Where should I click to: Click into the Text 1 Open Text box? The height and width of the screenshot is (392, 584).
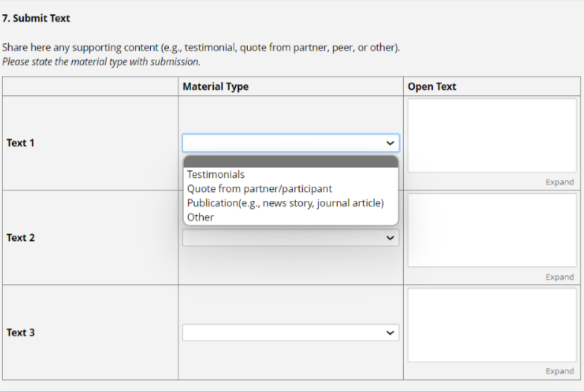(492, 135)
